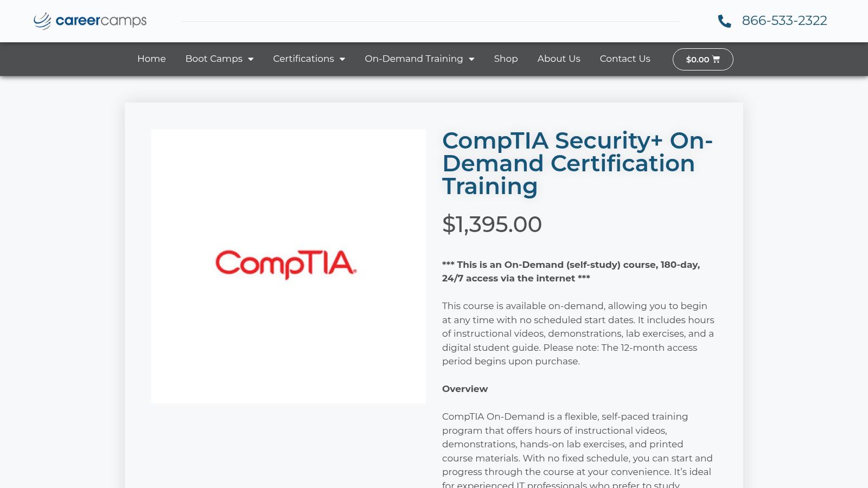
Task: Expand the Boot Camps dropdown arrow
Action: [x=251, y=59]
